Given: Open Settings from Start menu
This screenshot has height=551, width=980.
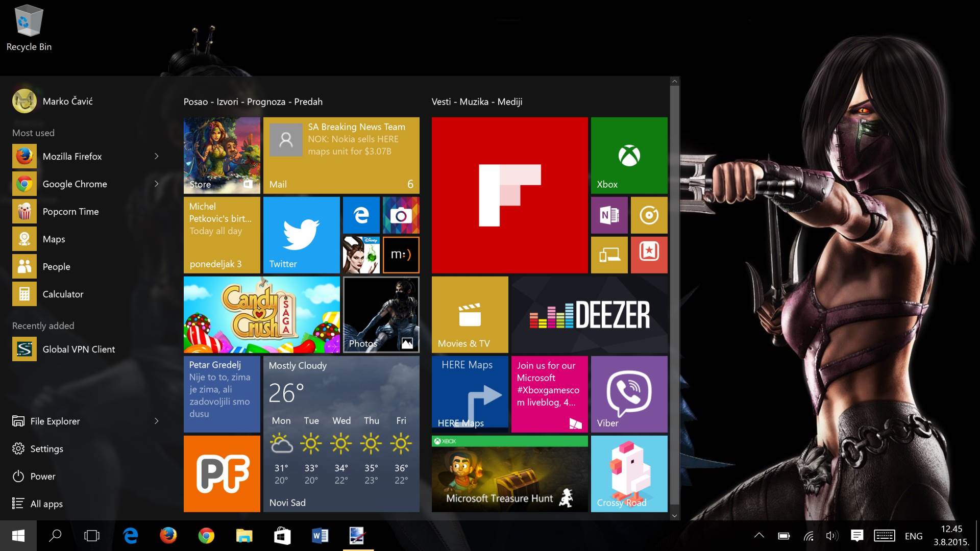Looking at the screenshot, I should click(x=46, y=448).
